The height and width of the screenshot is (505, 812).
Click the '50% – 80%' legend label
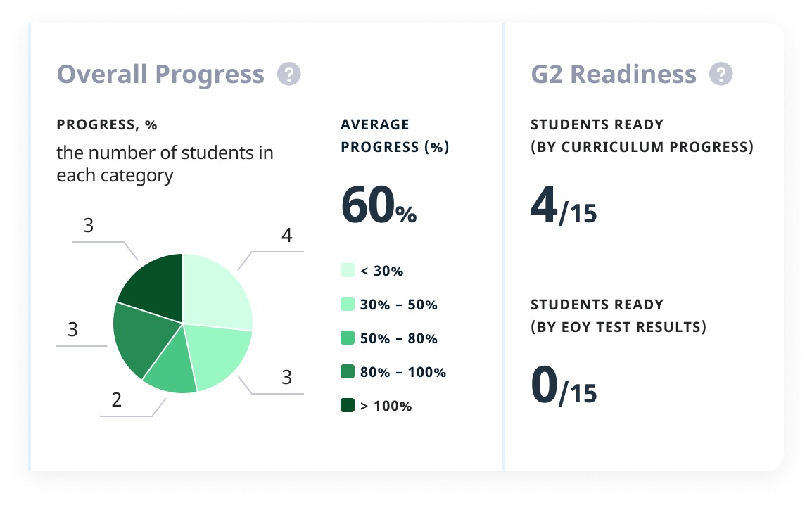pyautogui.click(x=399, y=338)
